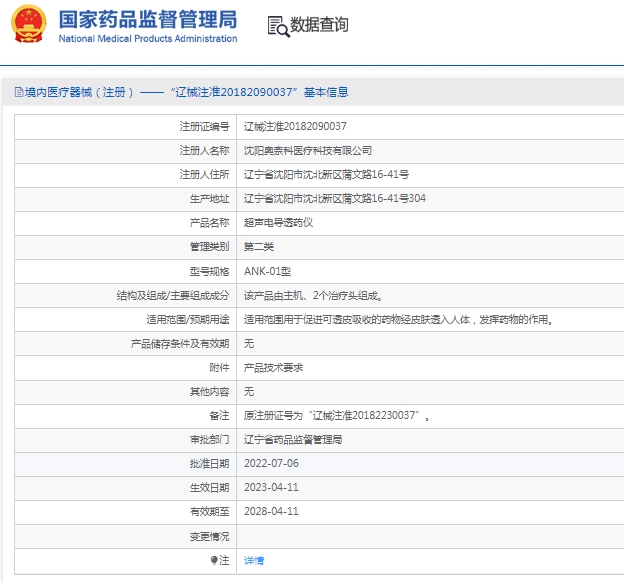624x583 pixels.
Task: Select effective date 2023-04-11
Action: pyautogui.click(x=271, y=487)
